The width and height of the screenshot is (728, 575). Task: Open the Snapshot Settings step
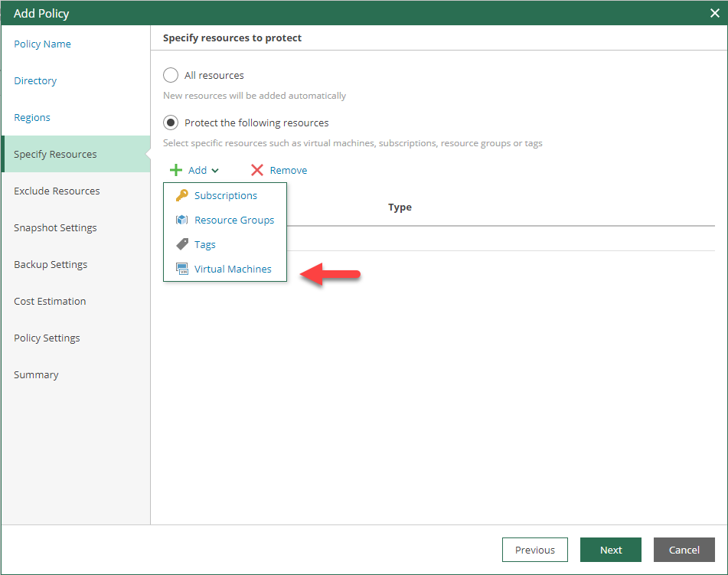pos(55,227)
